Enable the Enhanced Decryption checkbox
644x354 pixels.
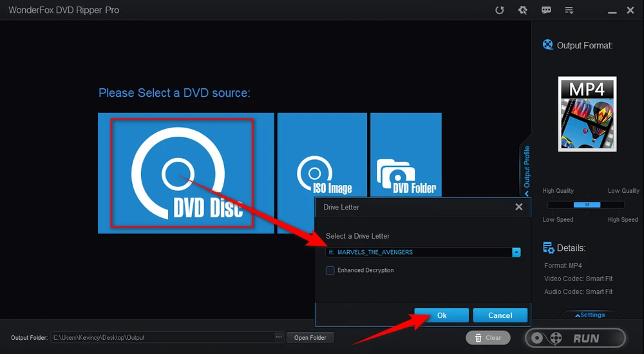click(x=330, y=271)
